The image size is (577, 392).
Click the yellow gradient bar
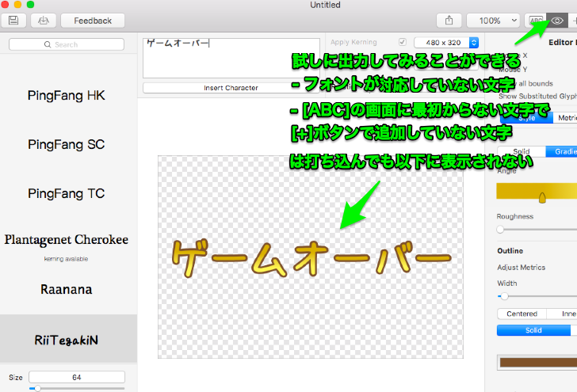pyautogui.click(x=537, y=191)
